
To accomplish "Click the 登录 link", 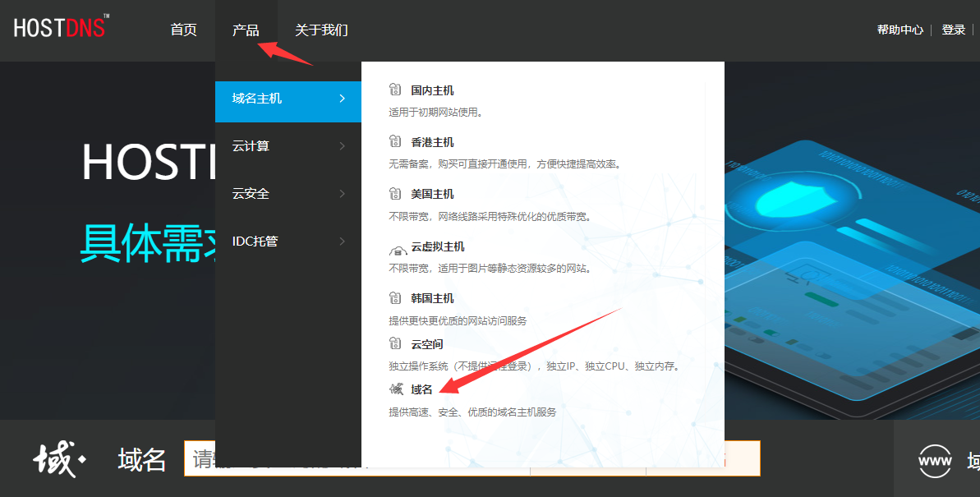I will point(953,30).
